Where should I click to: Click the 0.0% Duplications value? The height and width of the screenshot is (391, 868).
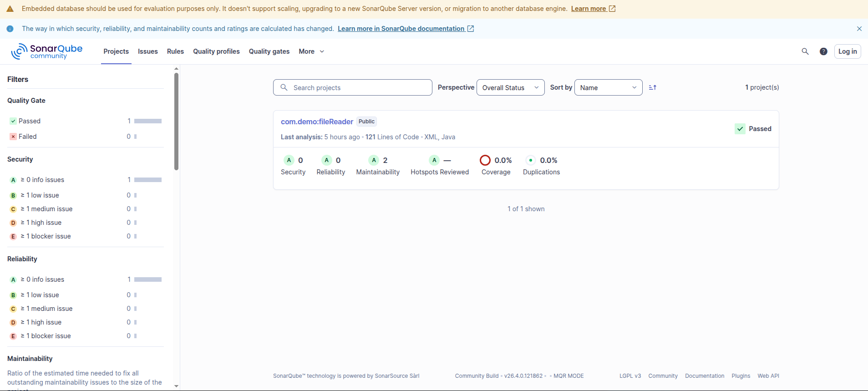548,160
